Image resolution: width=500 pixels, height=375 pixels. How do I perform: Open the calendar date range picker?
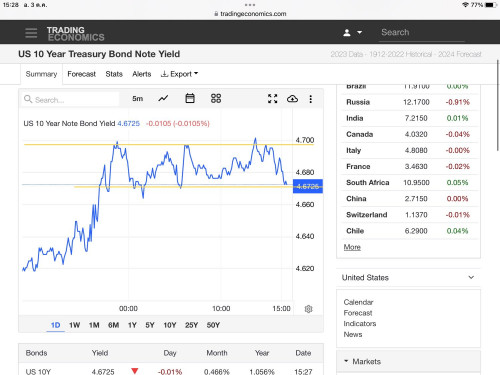click(190, 98)
